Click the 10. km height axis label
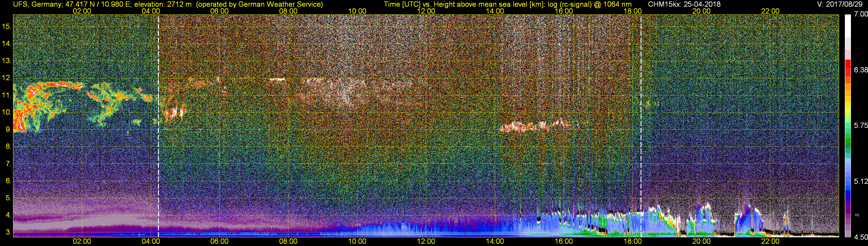Screen dimensions: 868x246 [7, 112]
